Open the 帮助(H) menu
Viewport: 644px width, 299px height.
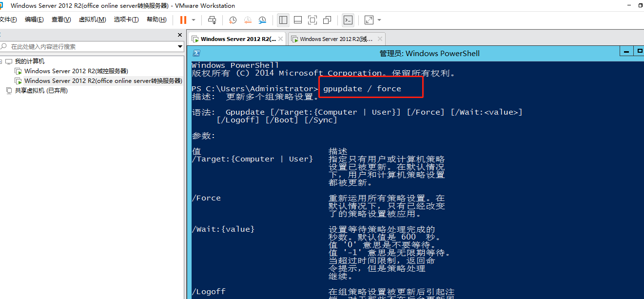click(156, 20)
